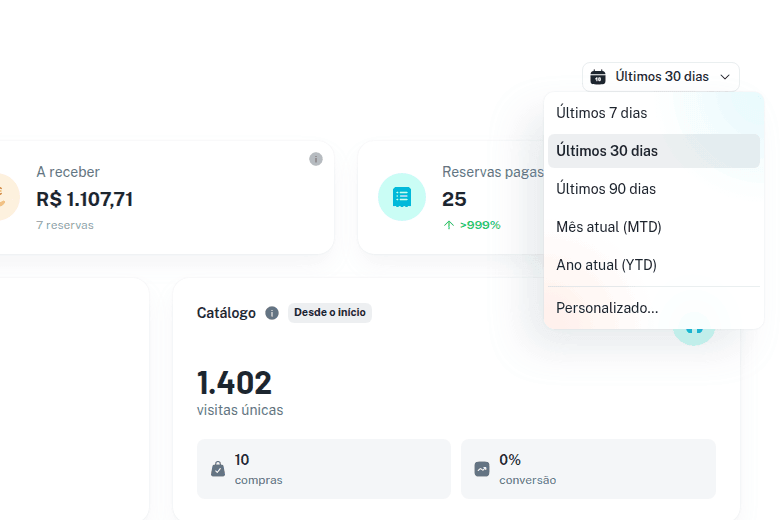Click the calendar icon in date selector
This screenshot has width=780, height=520.
598,77
